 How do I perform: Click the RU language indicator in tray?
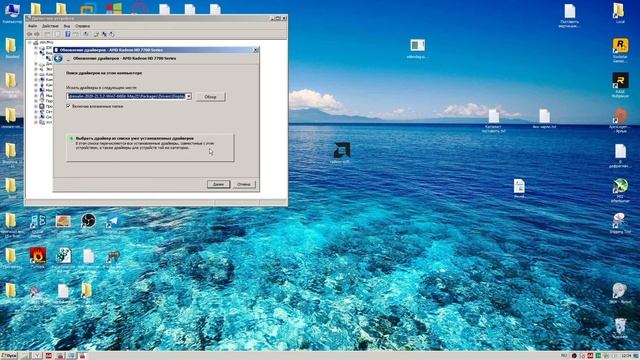tap(564, 356)
